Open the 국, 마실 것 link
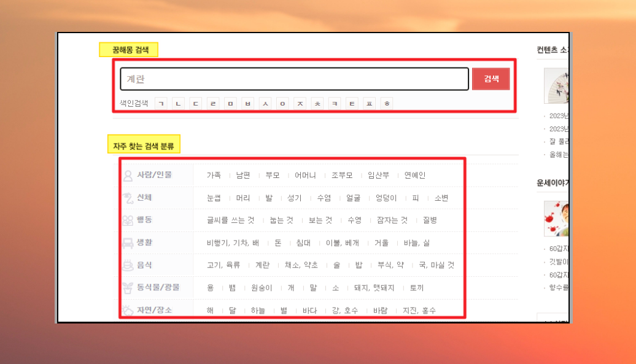 pyautogui.click(x=437, y=265)
